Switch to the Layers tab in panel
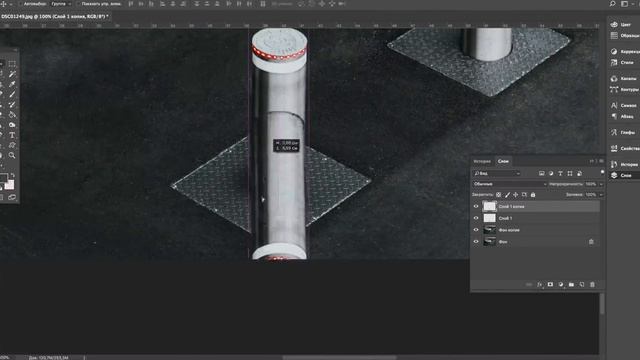This screenshot has height=360, width=640. [503, 161]
